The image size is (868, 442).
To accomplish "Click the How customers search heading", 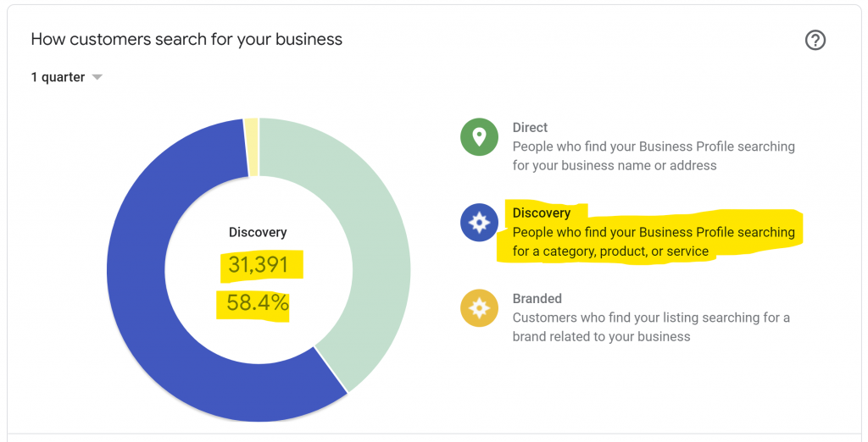I will tap(186, 40).
